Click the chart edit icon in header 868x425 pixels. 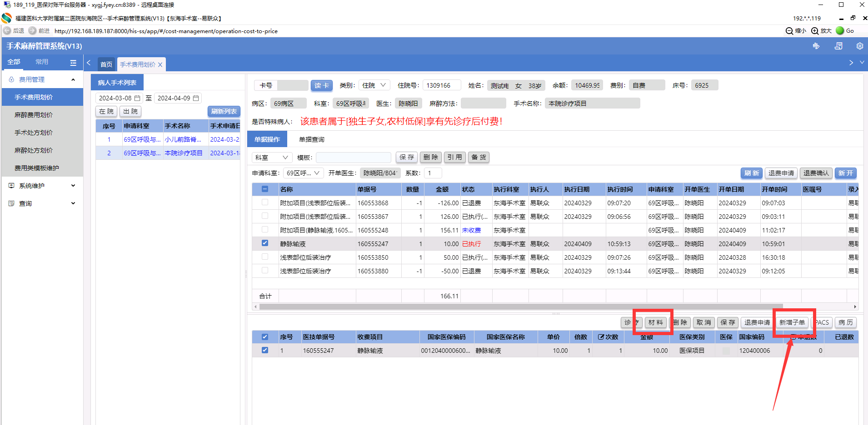[x=816, y=46]
